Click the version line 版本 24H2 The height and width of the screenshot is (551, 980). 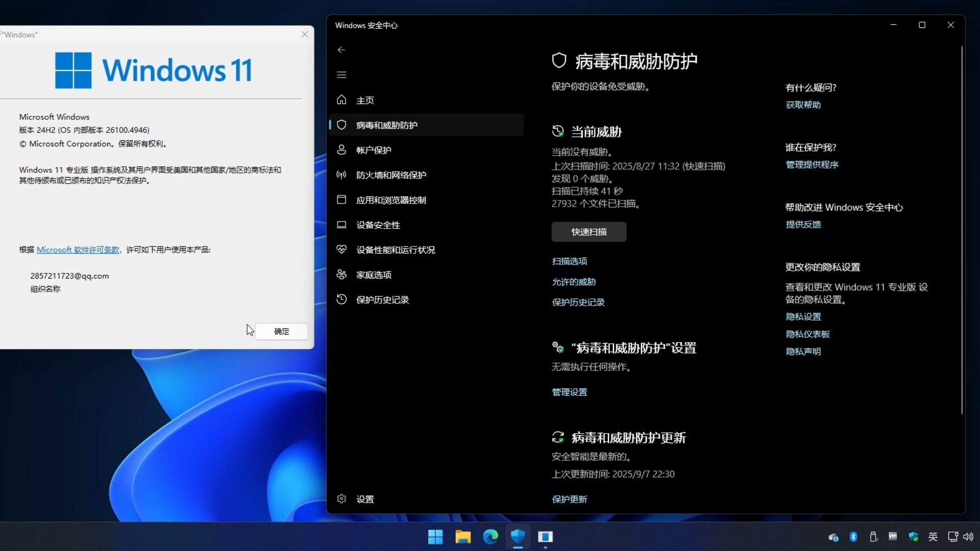click(x=84, y=130)
